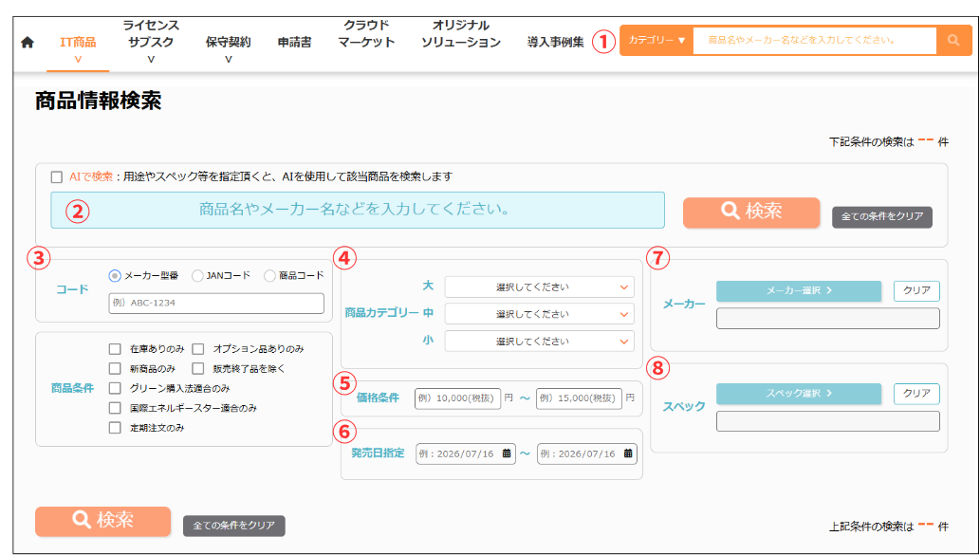
Task: Open 導入事例集
Action: coord(556,43)
